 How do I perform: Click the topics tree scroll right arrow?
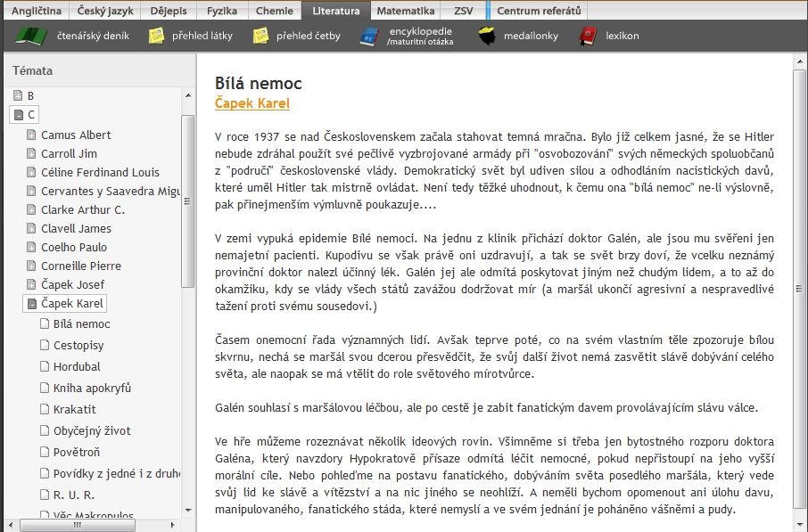(x=173, y=525)
